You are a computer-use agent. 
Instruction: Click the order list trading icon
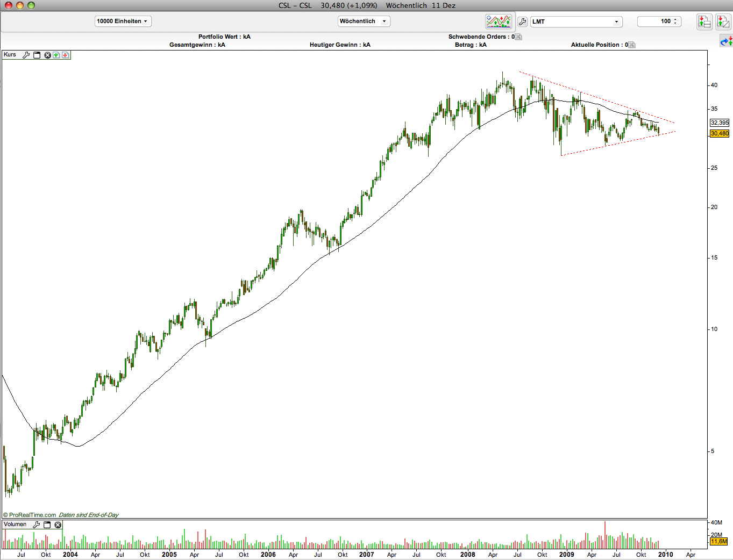pyautogui.click(x=704, y=21)
